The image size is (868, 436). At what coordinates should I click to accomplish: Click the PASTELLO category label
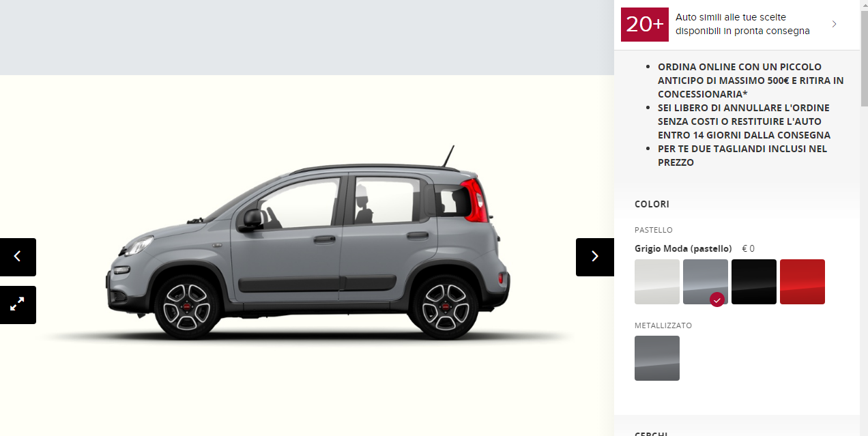pyautogui.click(x=654, y=230)
